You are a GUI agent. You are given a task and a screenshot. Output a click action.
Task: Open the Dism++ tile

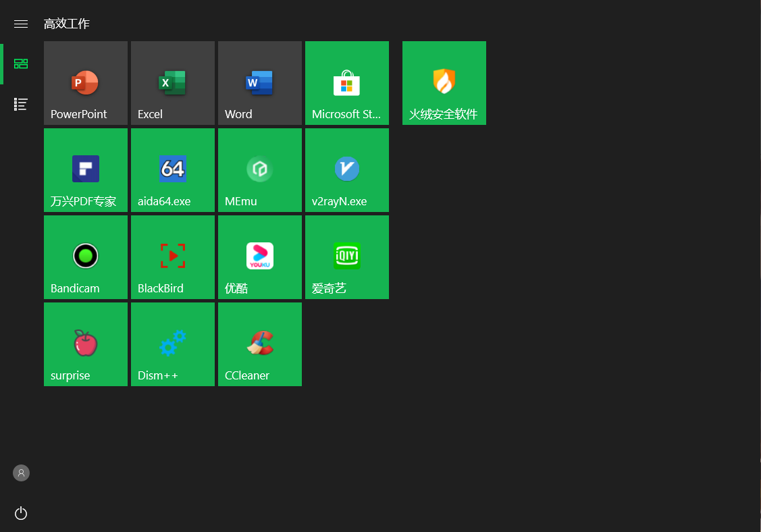point(173,344)
